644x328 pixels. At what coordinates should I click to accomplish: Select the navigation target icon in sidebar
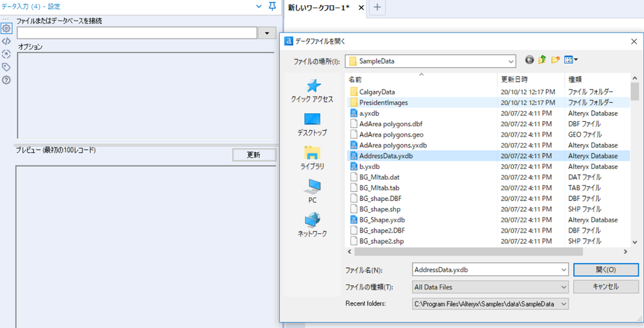6,53
